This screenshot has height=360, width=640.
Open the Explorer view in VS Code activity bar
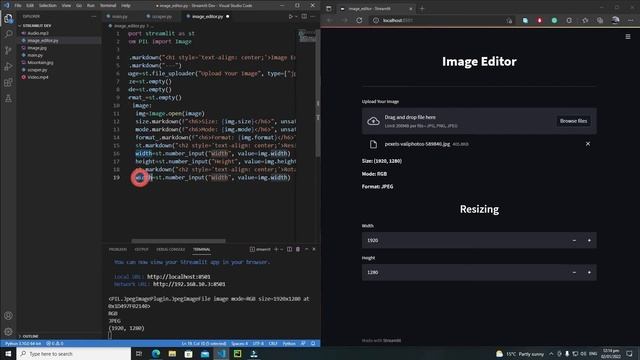[x=8, y=19]
